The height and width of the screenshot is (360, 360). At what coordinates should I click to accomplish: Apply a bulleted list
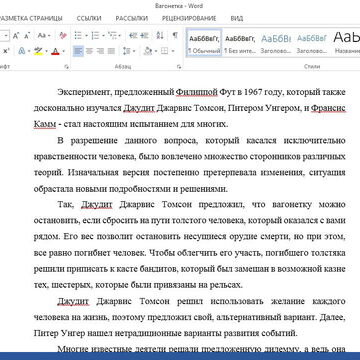pyautogui.click(x=78, y=36)
